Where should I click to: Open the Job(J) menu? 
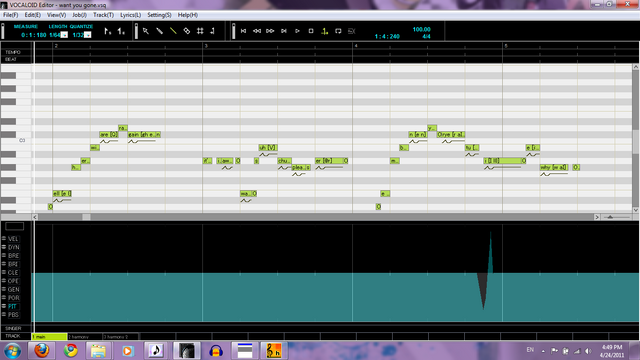coord(79,15)
